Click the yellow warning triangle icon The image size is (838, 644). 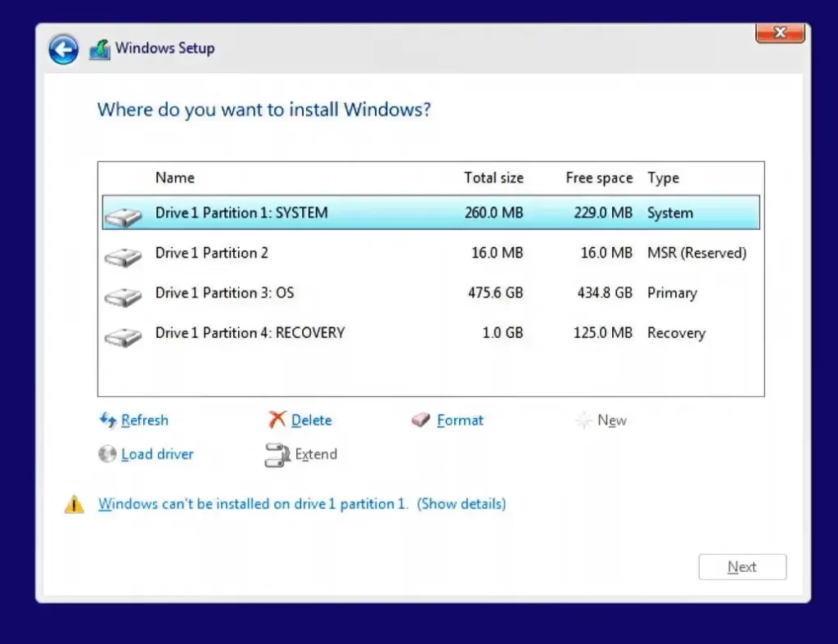tap(74, 504)
